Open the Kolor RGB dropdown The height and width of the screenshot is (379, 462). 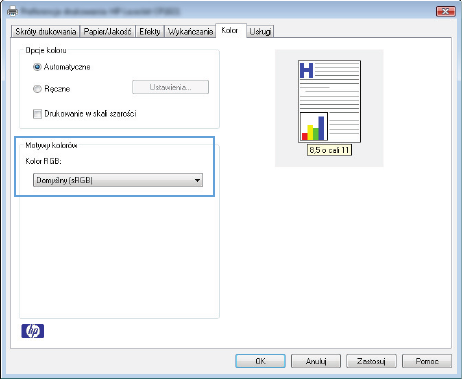(118, 180)
